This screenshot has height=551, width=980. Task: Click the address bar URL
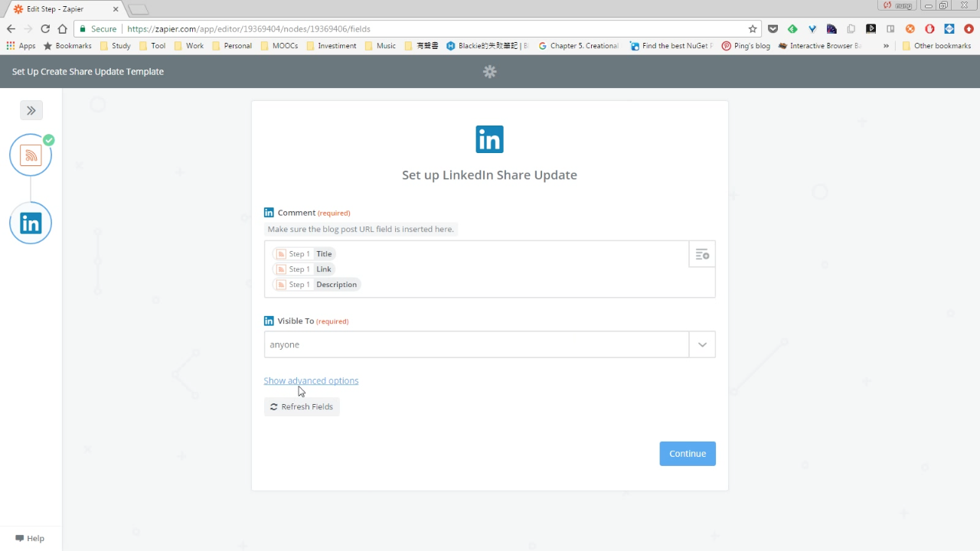coord(249,29)
